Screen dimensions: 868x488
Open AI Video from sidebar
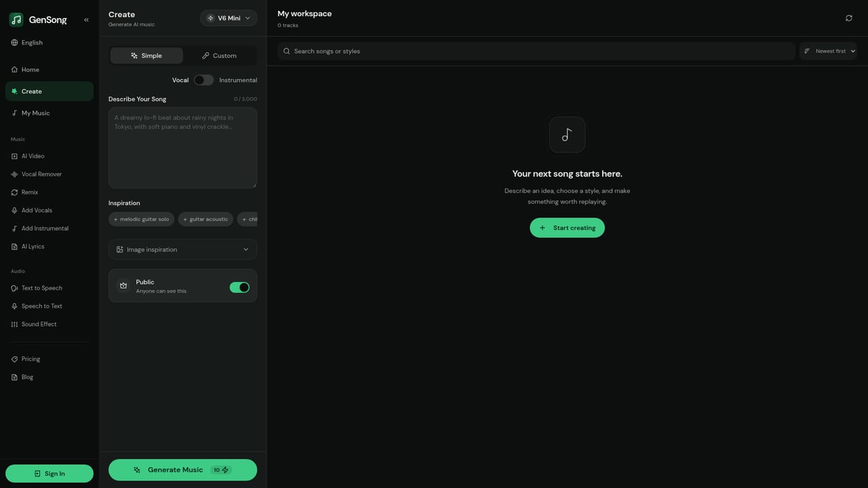[x=49, y=156]
